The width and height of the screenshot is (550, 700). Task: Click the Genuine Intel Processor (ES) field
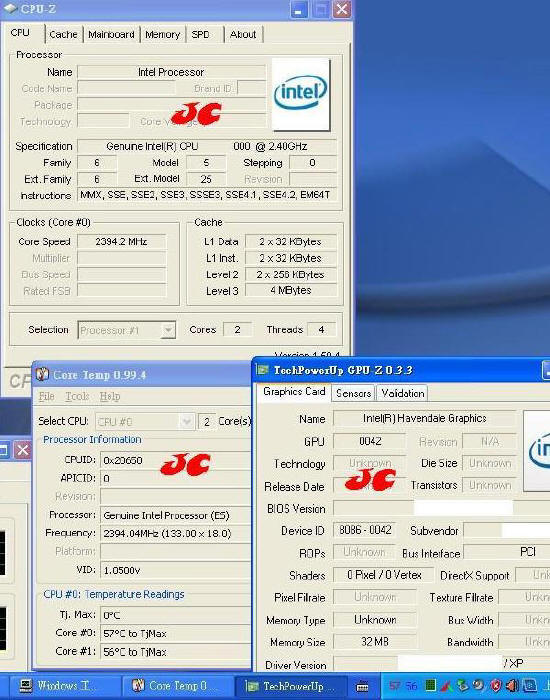[176, 515]
